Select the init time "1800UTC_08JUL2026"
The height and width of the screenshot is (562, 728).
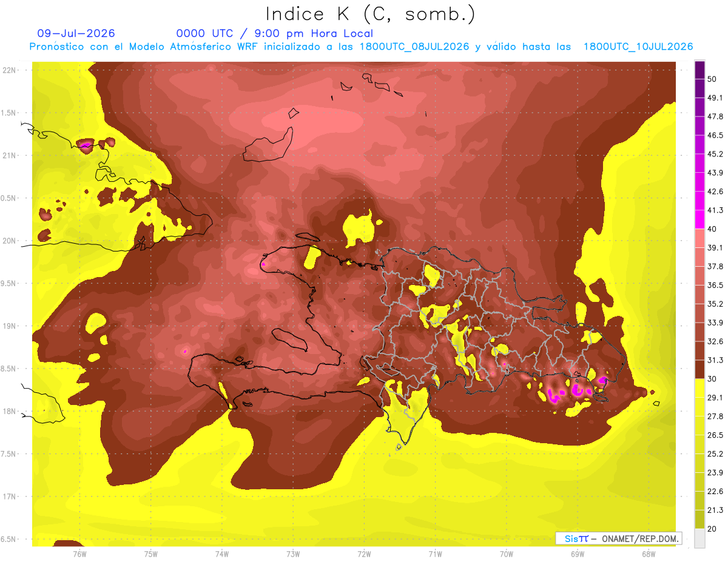point(414,47)
